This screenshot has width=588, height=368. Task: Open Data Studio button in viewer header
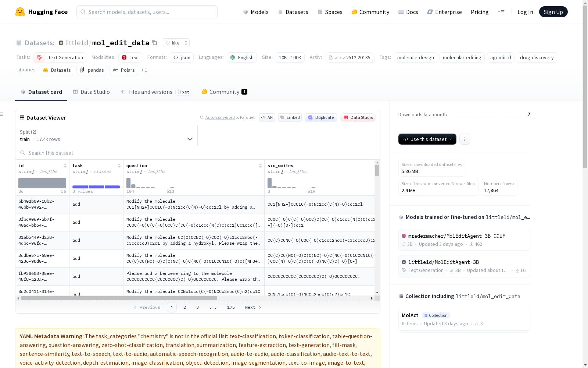pos(358,117)
